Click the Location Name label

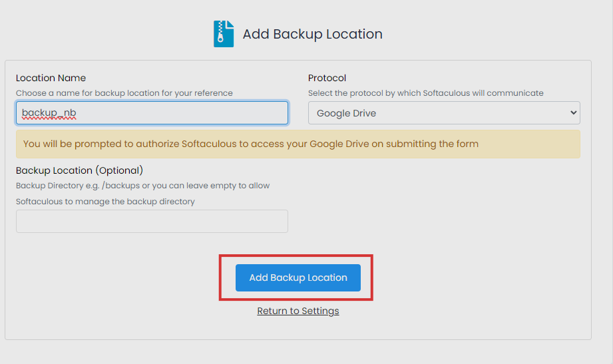[x=51, y=78]
